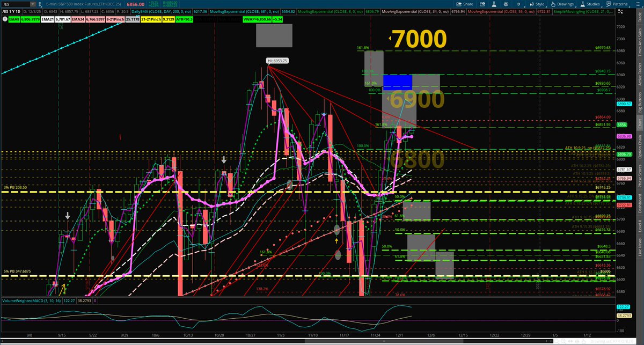
Task: Click the 6856 current price bubble on axis
Action: coord(622,124)
